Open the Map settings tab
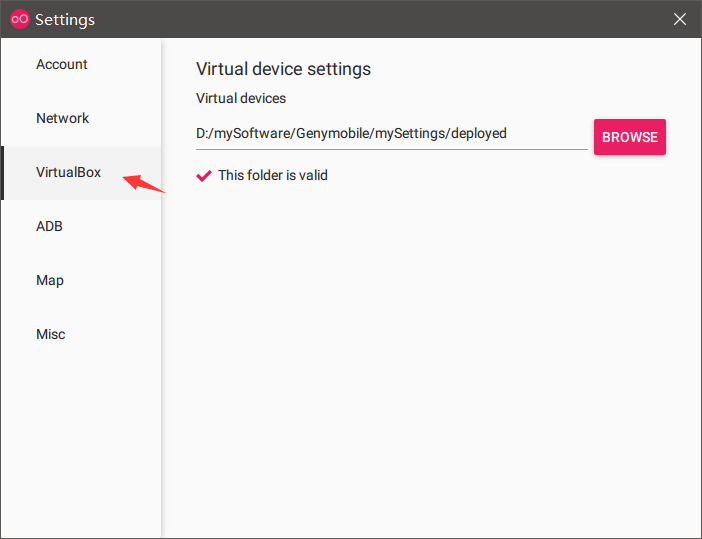Image resolution: width=702 pixels, height=539 pixels. pos(81,281)
